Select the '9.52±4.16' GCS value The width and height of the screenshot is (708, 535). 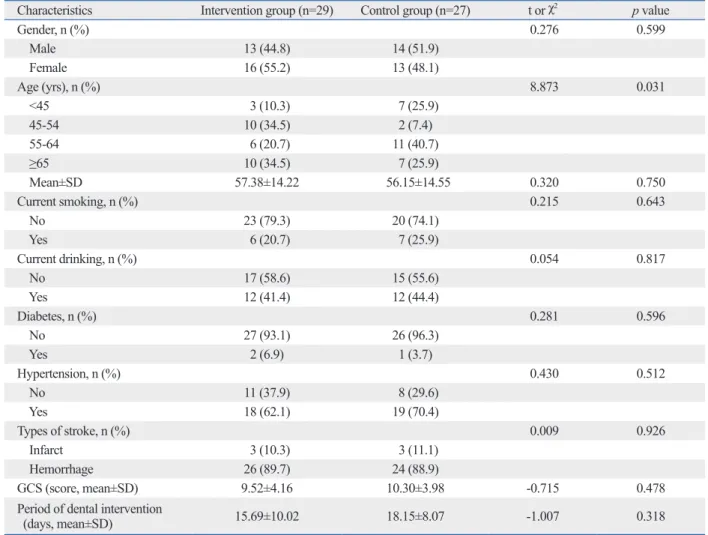(267, 488)
